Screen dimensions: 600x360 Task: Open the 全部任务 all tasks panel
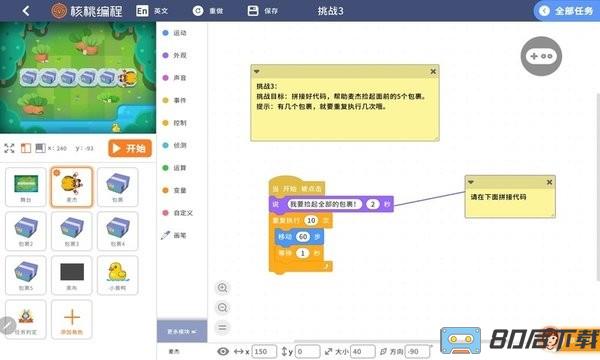coord(567,11)
